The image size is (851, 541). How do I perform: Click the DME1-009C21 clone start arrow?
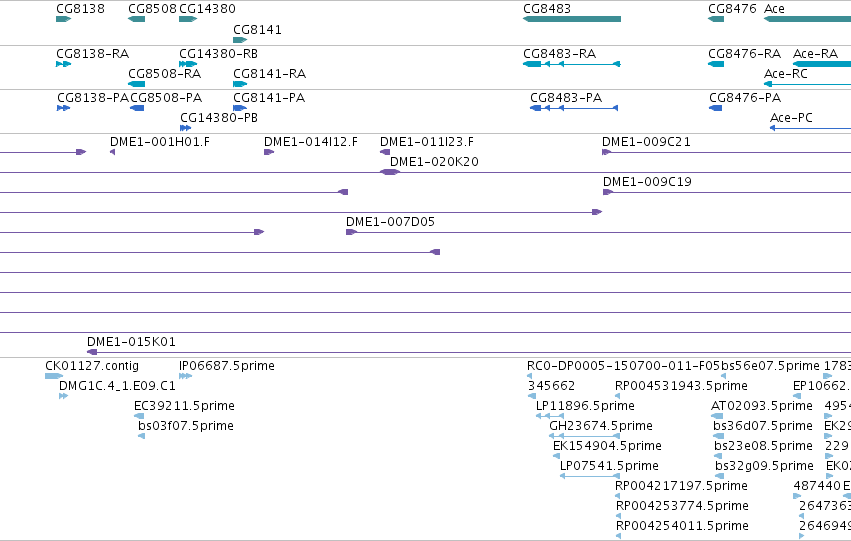606,152
